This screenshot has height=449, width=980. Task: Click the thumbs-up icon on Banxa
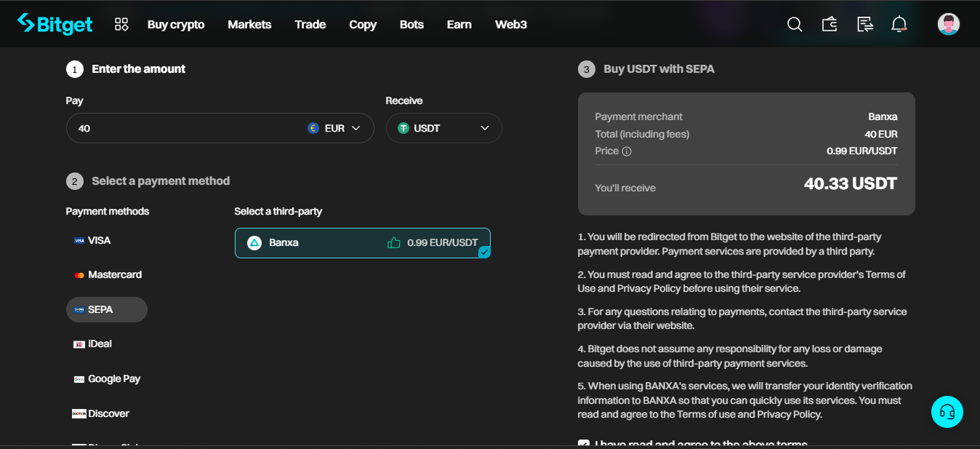394,243
